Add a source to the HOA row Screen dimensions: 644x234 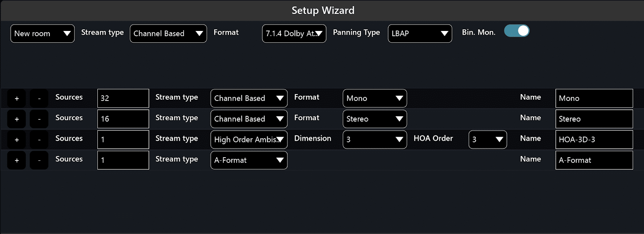point(16,140)
